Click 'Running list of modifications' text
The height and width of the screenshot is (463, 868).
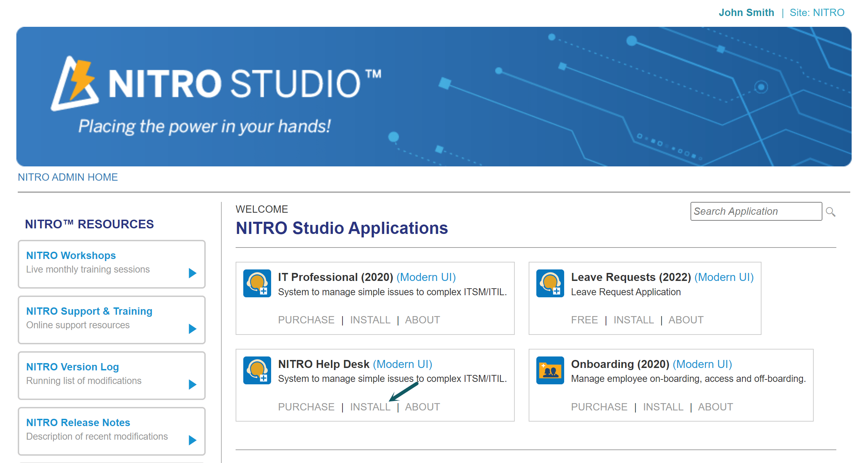pos(84,381)
